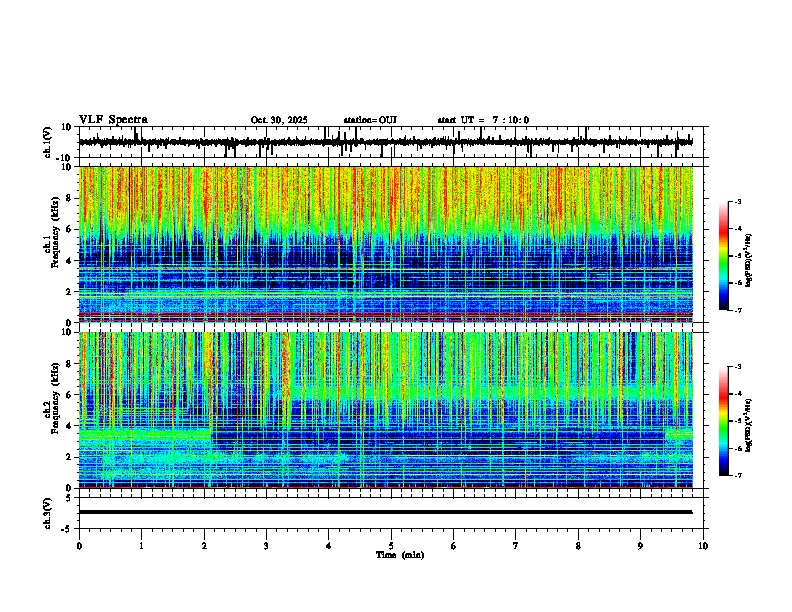Click time axis tick label "3"
This screenshot has height=612, width=792.
tap(266, 546)
